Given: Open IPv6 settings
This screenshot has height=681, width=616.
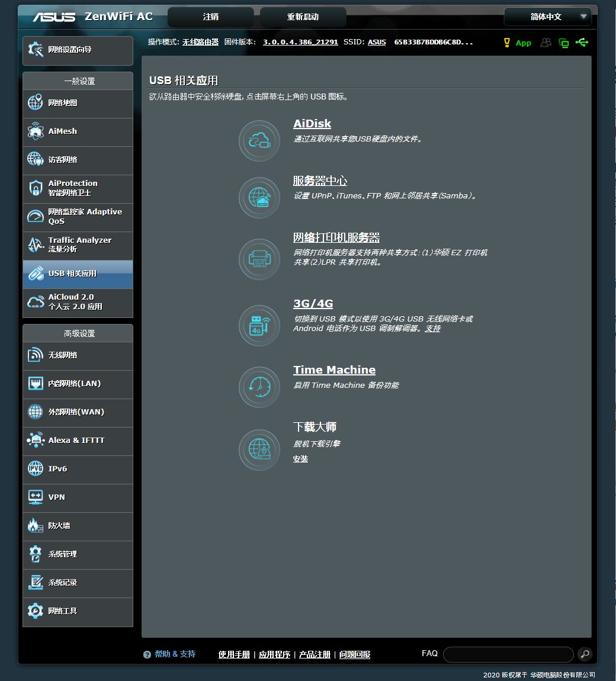Looking at the screenshot, I should (x=78, y=469).
